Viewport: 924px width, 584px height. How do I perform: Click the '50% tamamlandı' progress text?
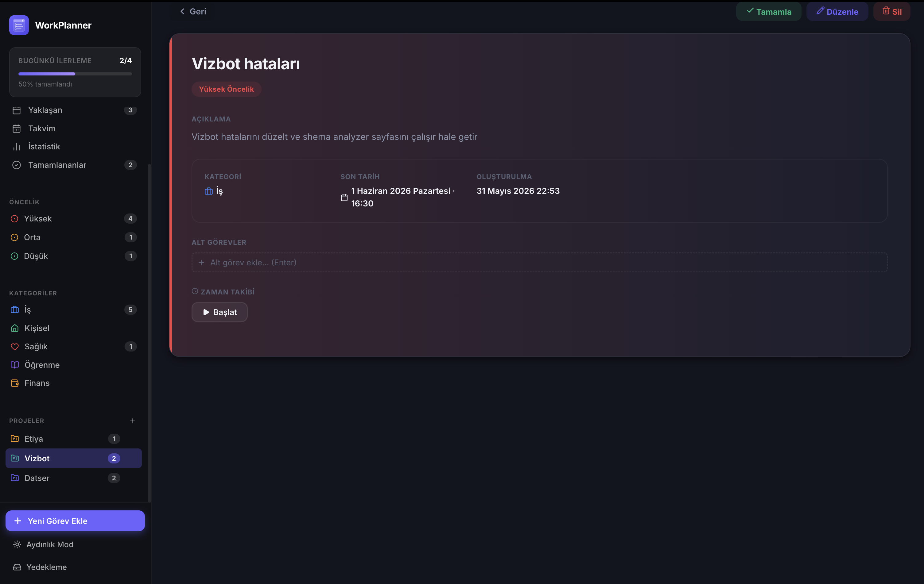point(45,84)
